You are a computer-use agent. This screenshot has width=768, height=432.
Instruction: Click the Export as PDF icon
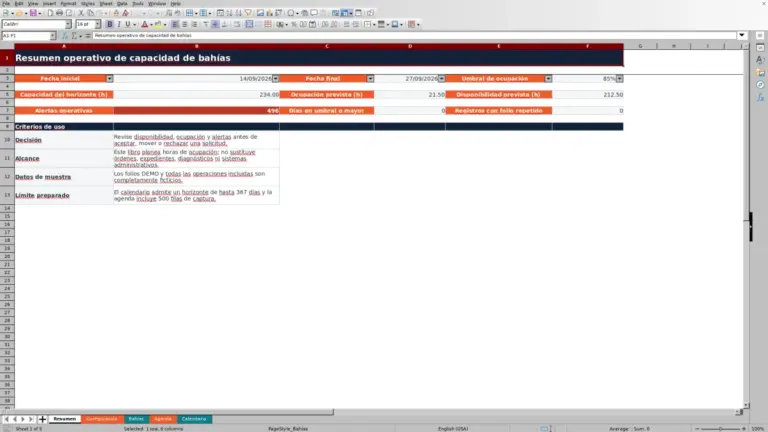point(50,13)
